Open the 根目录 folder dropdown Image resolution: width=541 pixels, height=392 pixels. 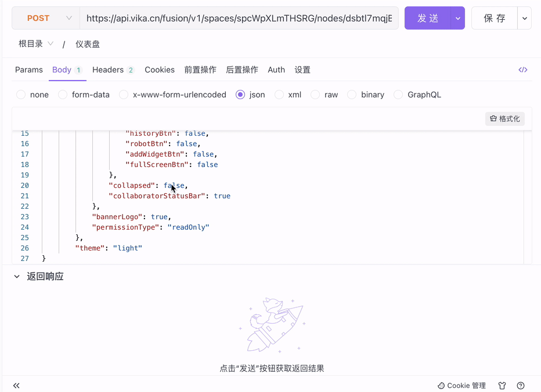(35, 44)
